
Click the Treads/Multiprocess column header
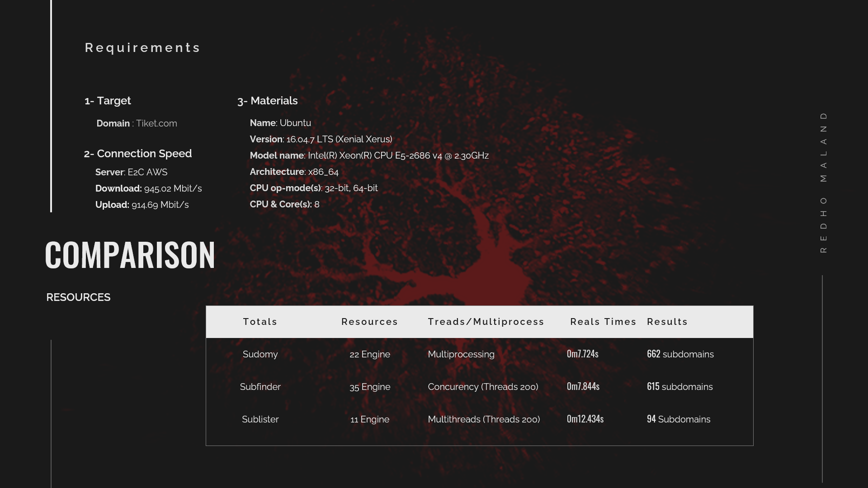[486, 322]
